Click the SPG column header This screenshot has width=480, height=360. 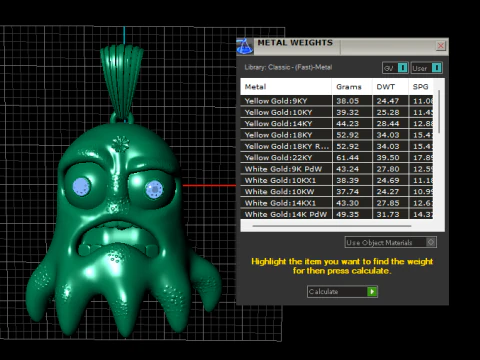421,87
